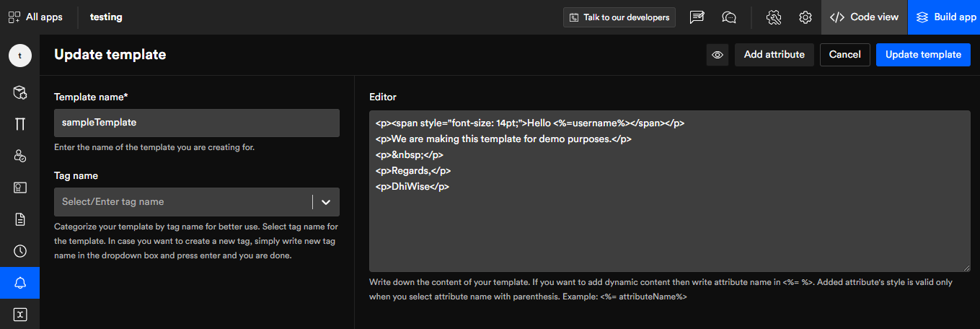Open the bracketed X sidebar icon

[x=20, y=315]
